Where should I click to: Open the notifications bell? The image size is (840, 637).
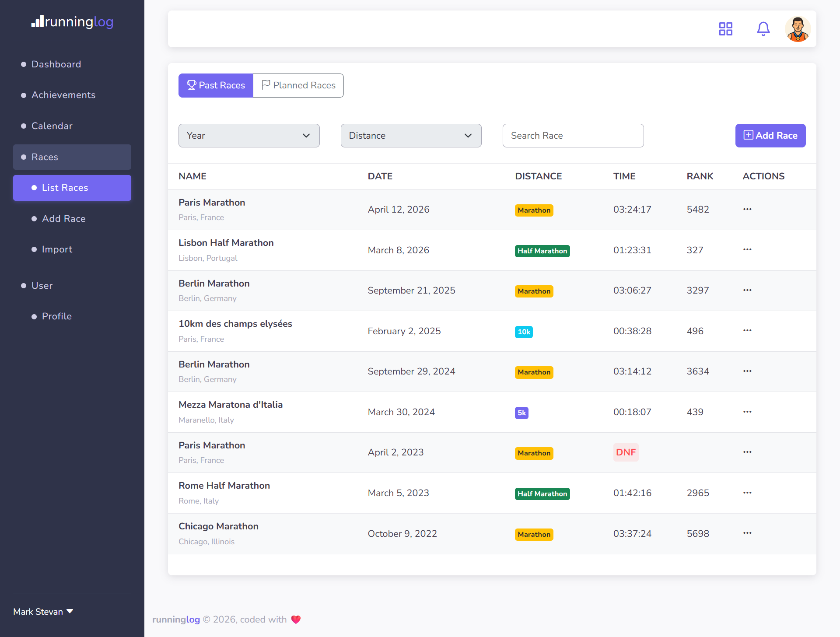tap(763, 29)
